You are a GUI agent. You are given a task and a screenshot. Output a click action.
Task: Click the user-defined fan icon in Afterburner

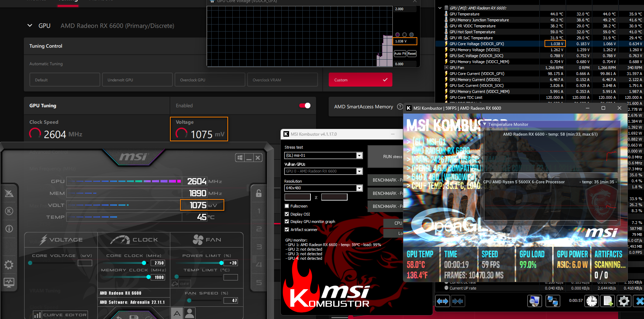(x=190, y=313)
